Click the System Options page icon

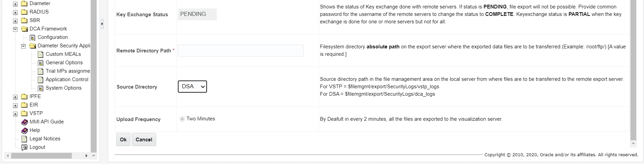pyautogui.click(x=40, y=88)
